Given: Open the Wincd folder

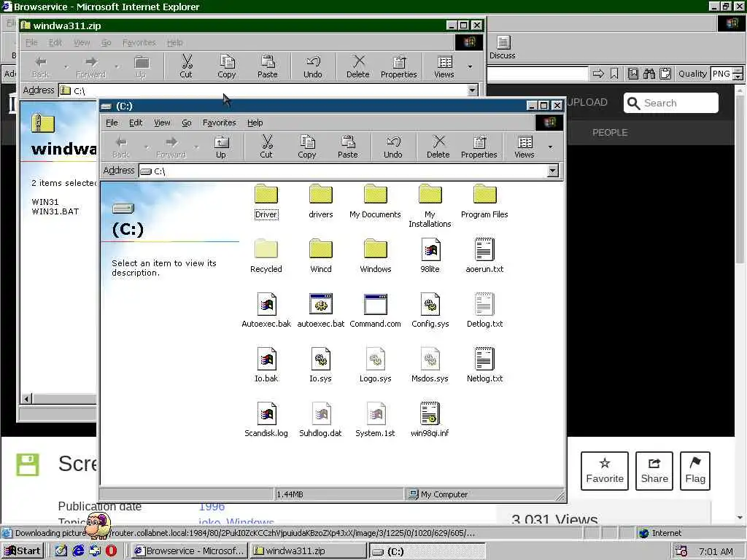Looking at the screenshot, I should [321, 256].
